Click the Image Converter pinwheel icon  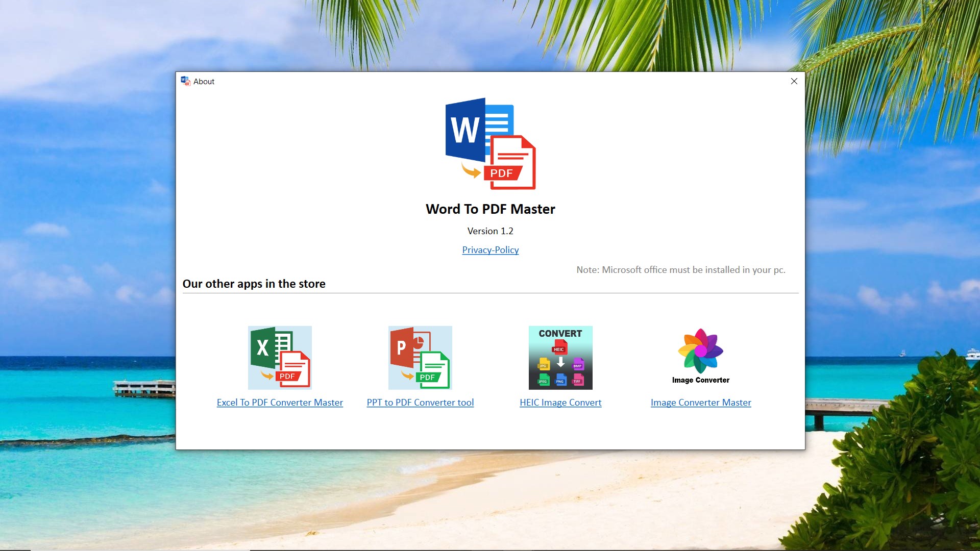pyautogui.click(x=700, y=350)
